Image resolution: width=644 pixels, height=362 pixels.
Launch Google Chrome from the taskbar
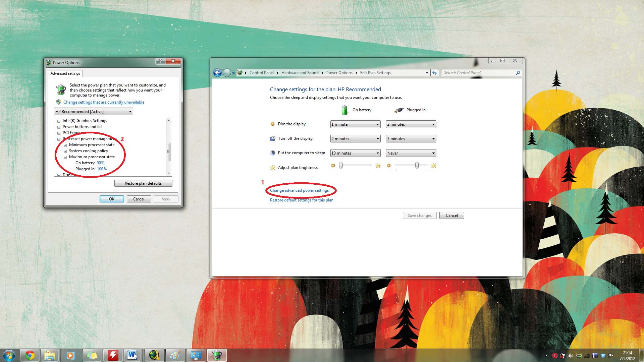click(30, 355)
